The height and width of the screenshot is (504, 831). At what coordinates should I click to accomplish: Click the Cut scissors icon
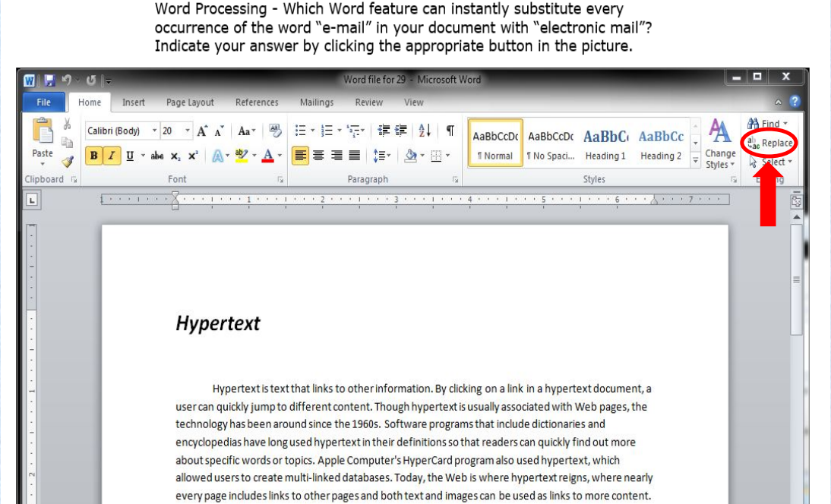click(68, 124)
